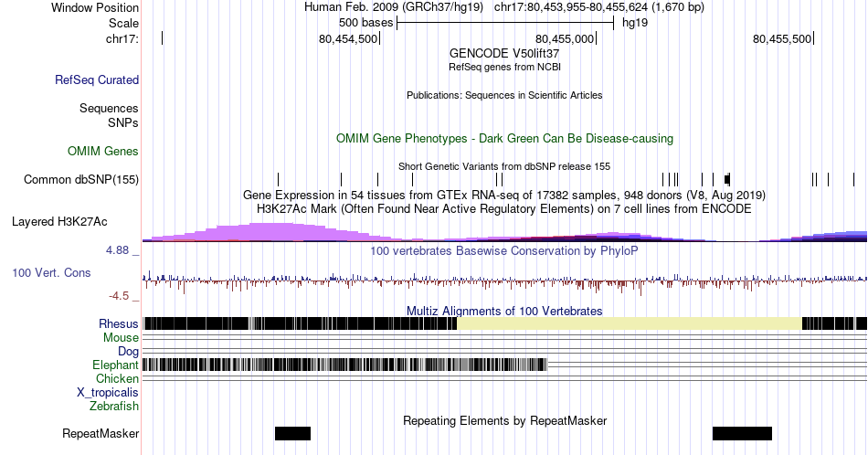Viewport: 868px width, 455px height.
Task: Click the Window Position label
Action: 95,7
